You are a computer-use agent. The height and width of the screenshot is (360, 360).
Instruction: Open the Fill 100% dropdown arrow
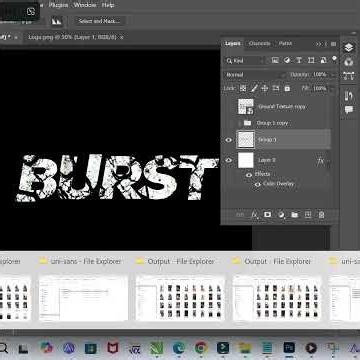(332, 89)
